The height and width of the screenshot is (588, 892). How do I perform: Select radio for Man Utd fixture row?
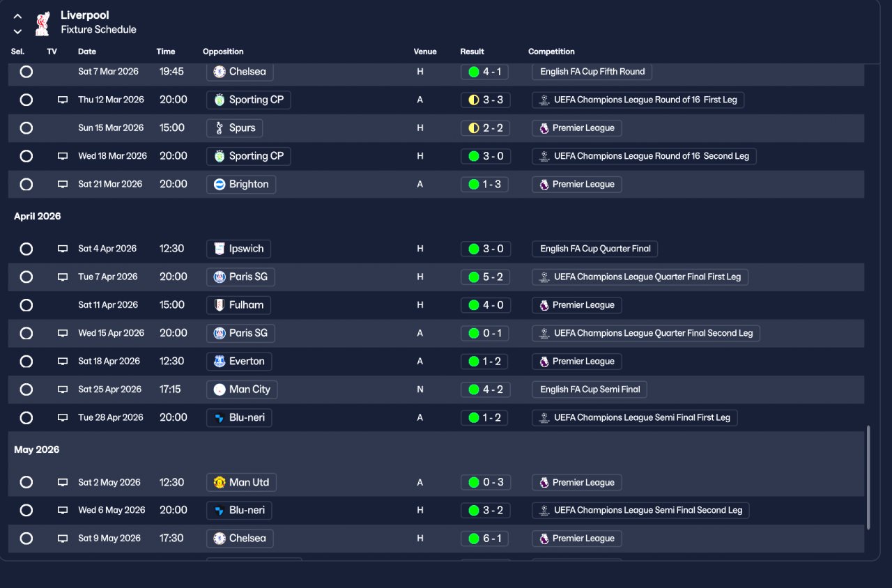pyautogui.click(x=26, y=482)
